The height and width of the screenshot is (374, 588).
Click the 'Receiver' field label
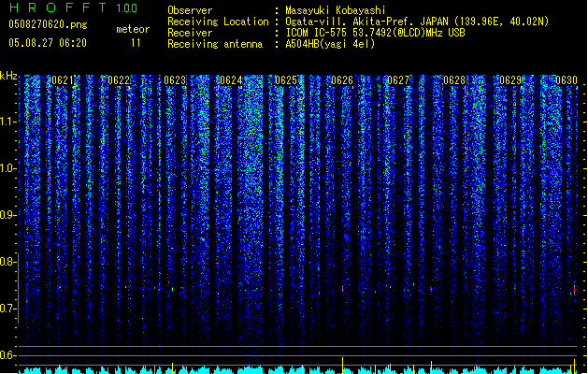pos(190,33)
